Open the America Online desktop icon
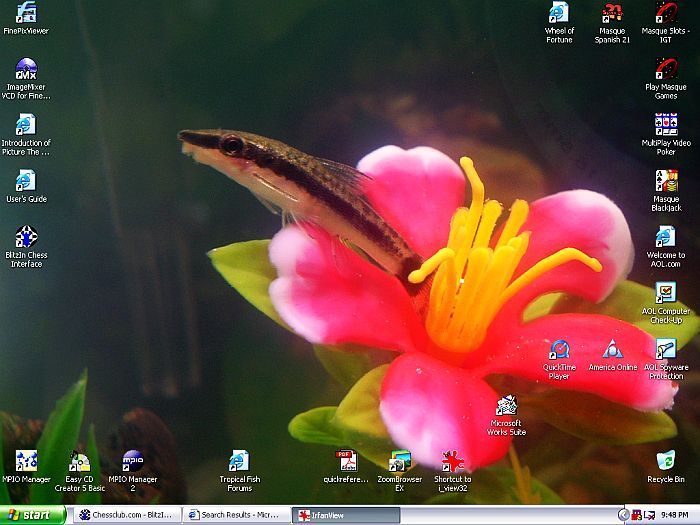 (612, 350)
